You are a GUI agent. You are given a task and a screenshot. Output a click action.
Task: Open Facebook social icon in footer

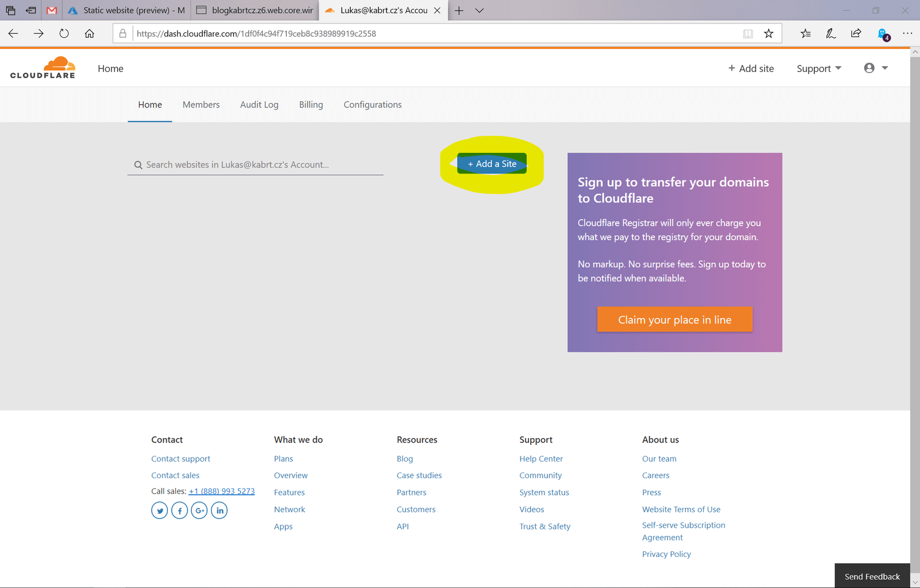[x=179, y=510]
